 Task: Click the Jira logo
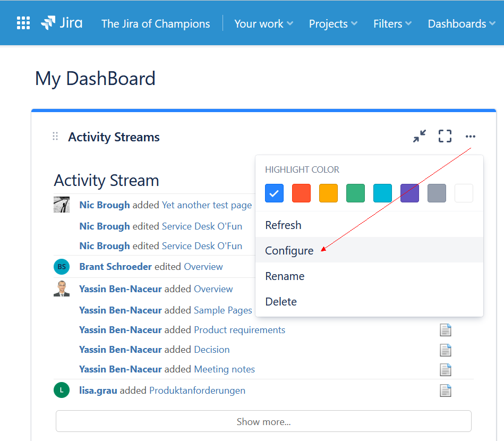point(62,23)
